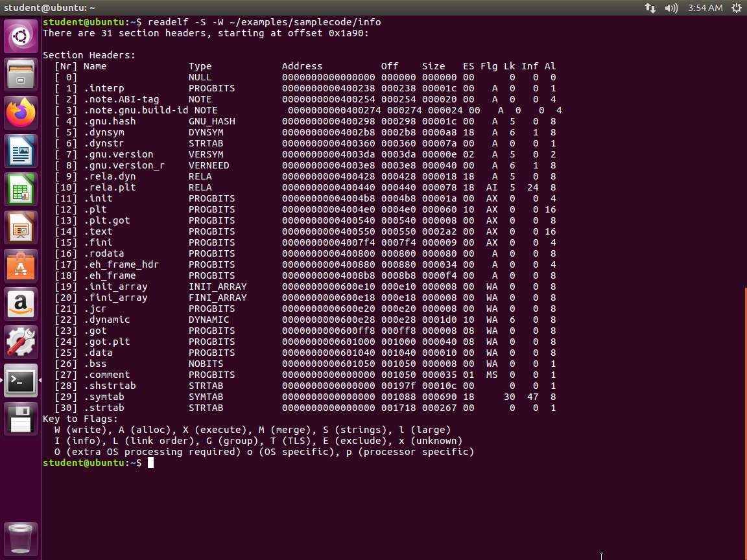Open the system power gear menu

point(736,8)
